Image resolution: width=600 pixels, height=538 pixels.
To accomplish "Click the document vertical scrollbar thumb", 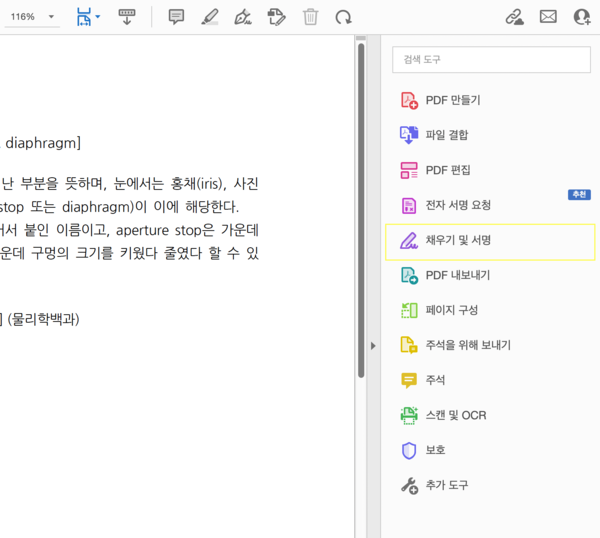I will (361, 210).
